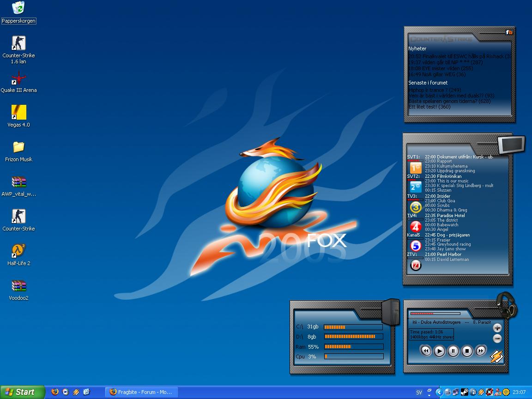The width and height of the screenshot is (532, 399).
Task: Open the language bar options arrow
Action: (429, 395)
